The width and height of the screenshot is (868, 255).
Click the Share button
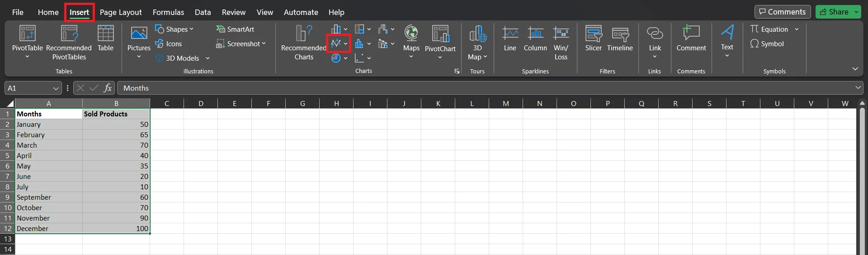835,12
